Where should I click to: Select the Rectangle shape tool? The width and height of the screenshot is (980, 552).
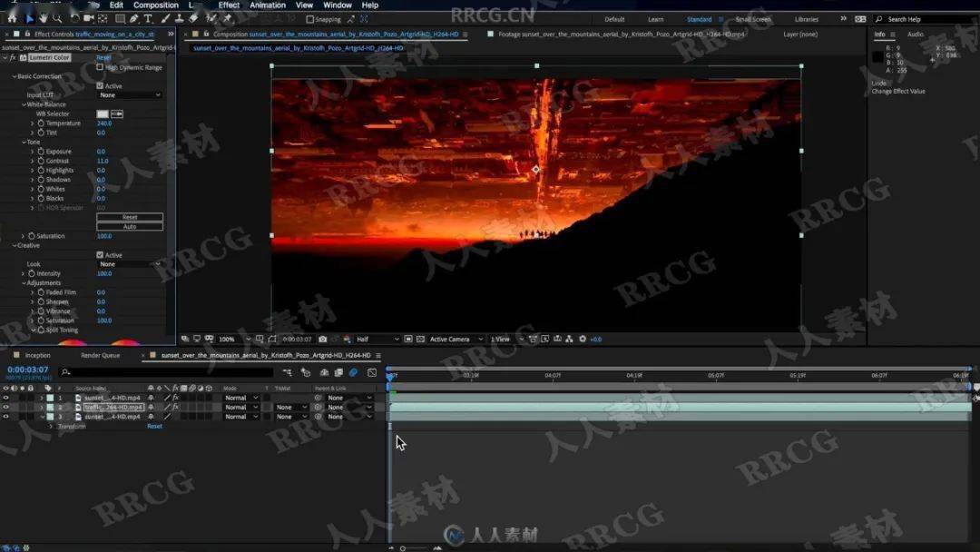[x=120, y=19]
